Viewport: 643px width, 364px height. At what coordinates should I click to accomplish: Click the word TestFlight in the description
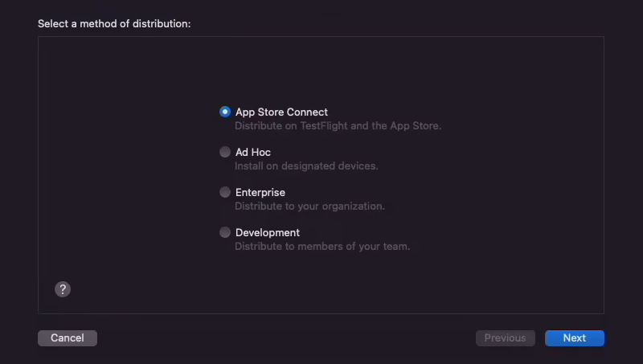pyautogui.click(x=324, y=126)
